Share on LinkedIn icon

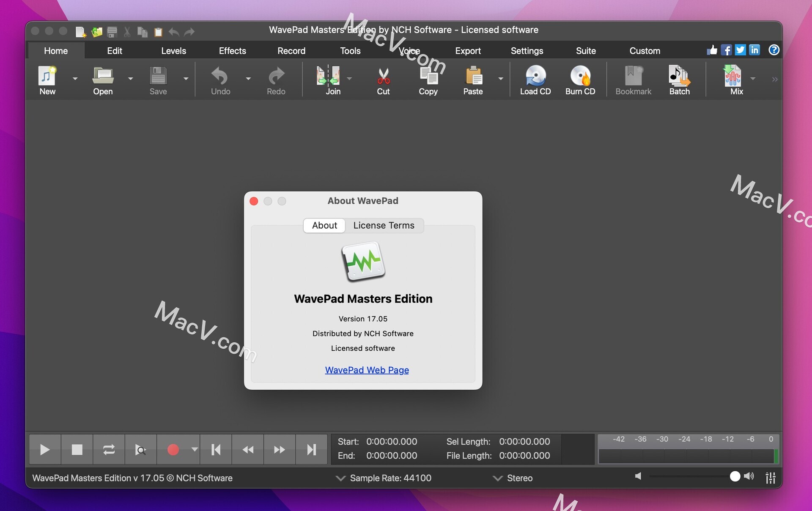(x=754, y=50)
